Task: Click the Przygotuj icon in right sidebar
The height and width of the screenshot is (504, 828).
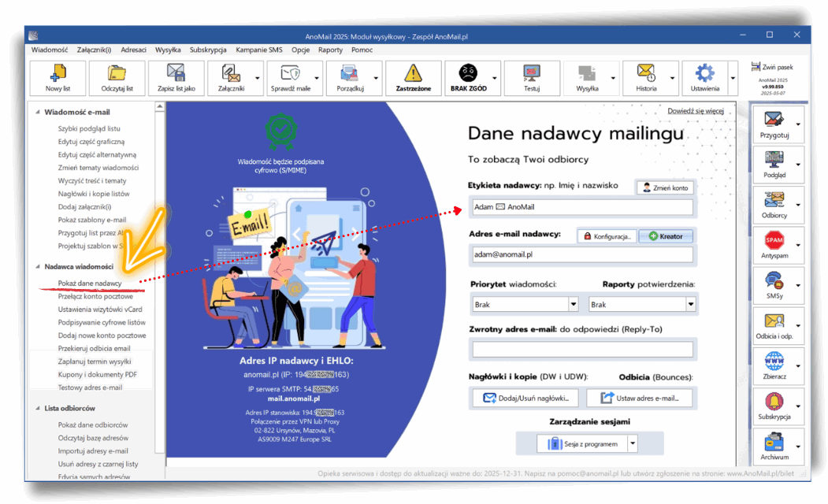Action: pos(774,124)
